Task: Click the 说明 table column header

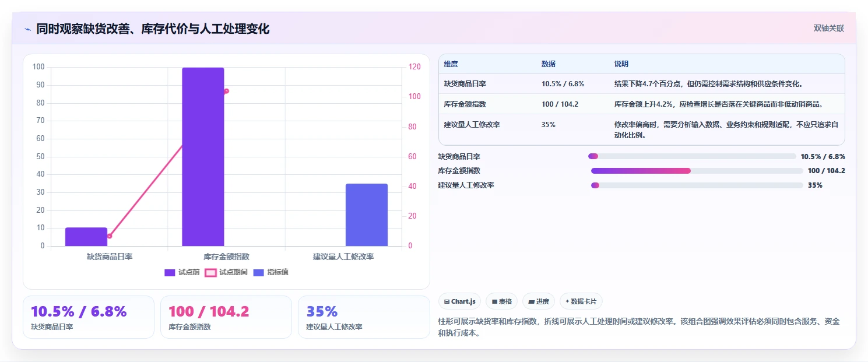Action: (621, 64)
